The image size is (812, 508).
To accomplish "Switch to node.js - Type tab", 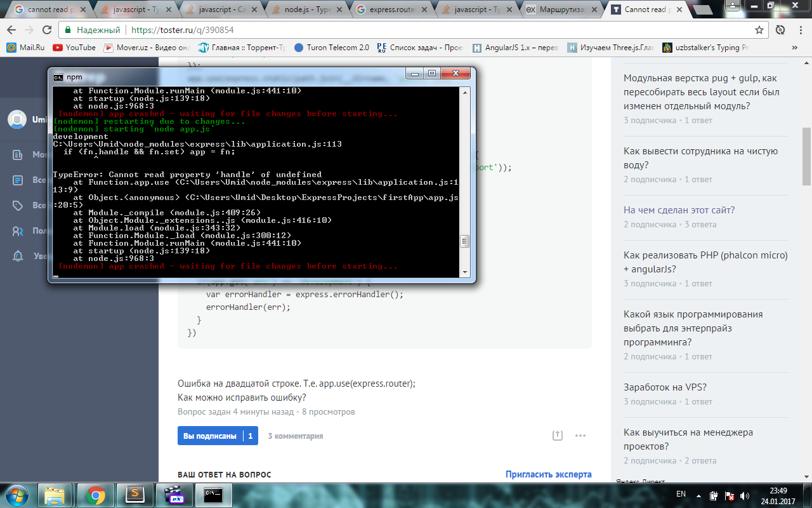I will click(305, 10).
